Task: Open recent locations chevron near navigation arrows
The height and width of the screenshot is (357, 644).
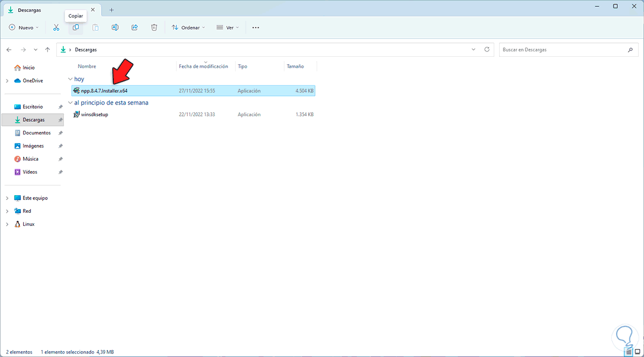Action: (x=35, y=49)
